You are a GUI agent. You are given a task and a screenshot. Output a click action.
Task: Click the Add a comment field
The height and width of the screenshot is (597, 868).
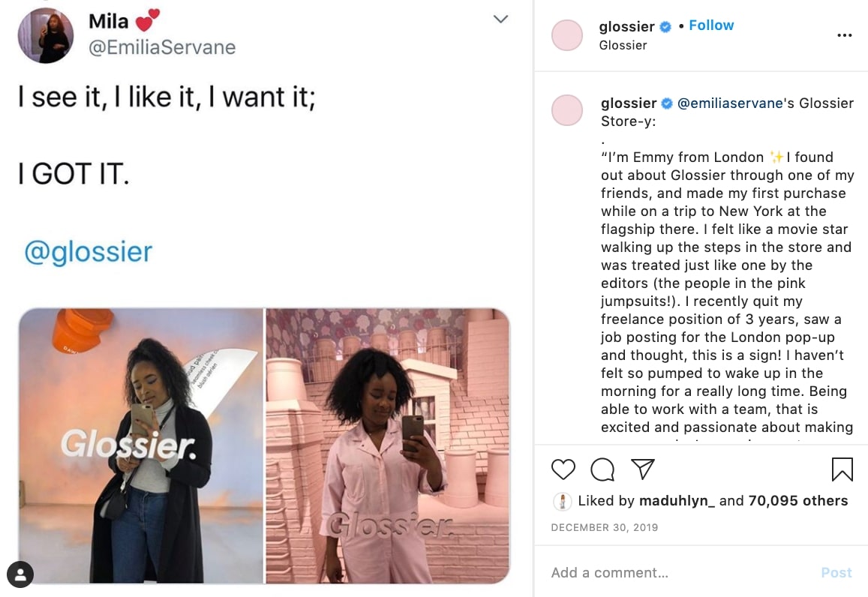(x=675, y=573)
